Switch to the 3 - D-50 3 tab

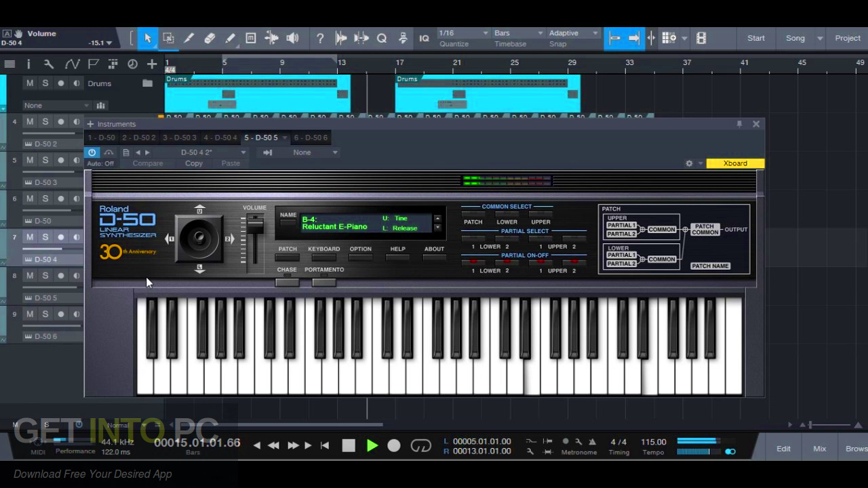(179, 138)
